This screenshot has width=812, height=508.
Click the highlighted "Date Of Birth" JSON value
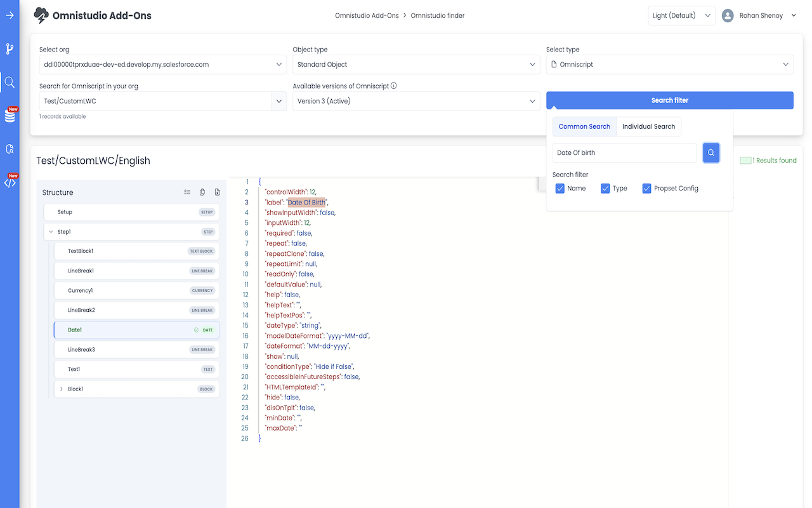tap(306, 203)
